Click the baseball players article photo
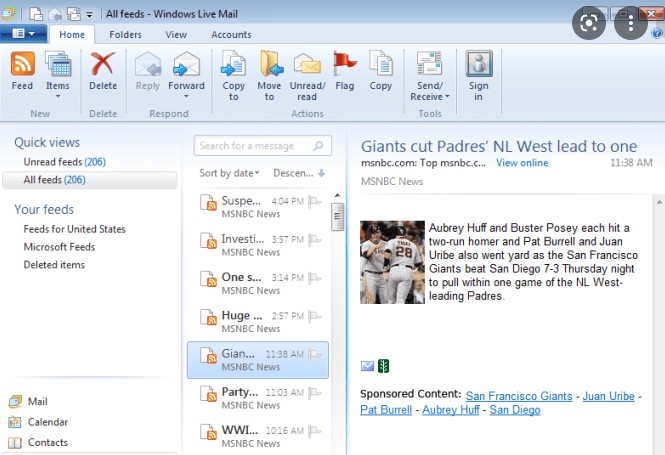The width and height of the screenshot is (665, 455). [x=392, y=262]
